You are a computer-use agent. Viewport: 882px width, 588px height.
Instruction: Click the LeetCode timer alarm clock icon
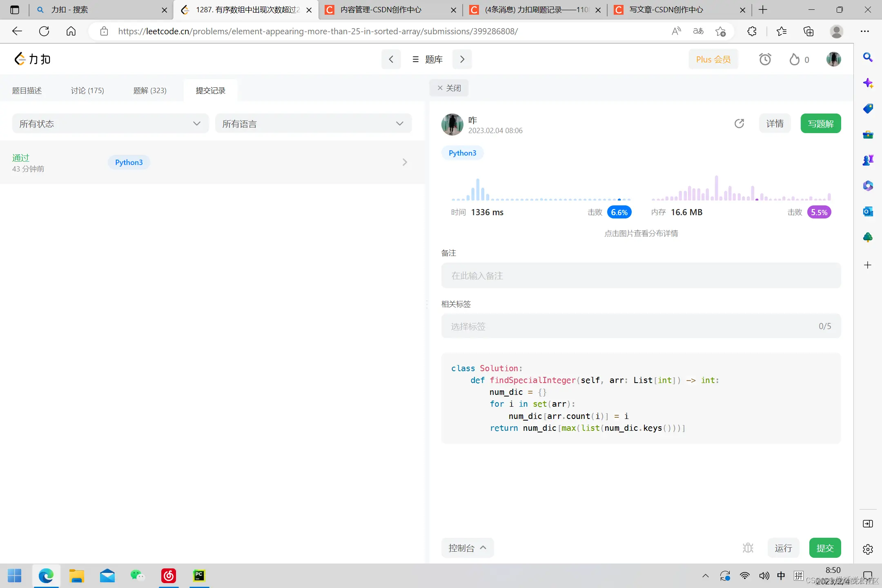(765, 60)
